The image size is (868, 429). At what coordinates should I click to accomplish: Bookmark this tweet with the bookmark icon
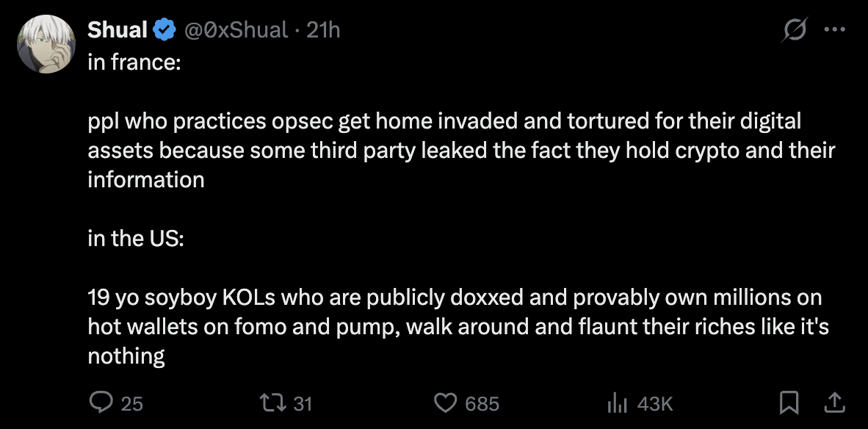tap(789, 403)
